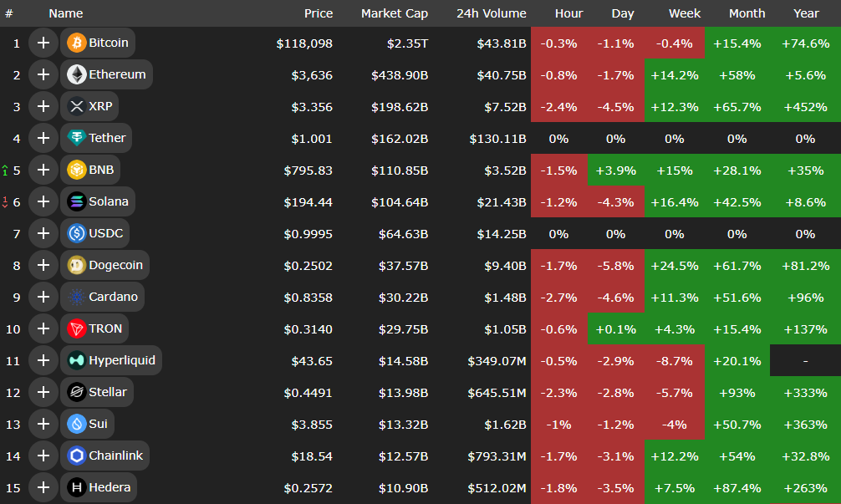Click the TRON logo icon

76,328
